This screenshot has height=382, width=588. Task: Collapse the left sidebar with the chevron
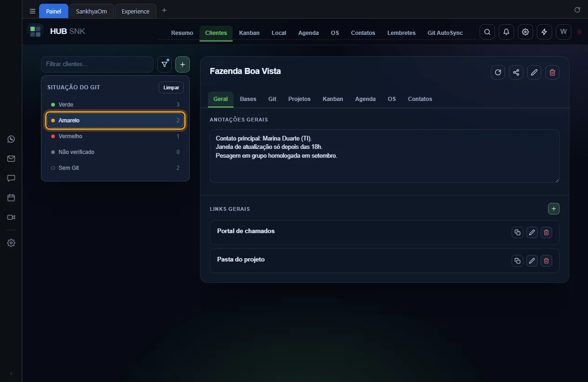click(11, 374)
